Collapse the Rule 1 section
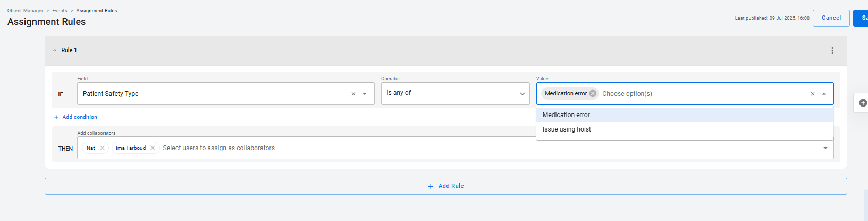This screenshot has width=868, height=221. tap(55, 51)
